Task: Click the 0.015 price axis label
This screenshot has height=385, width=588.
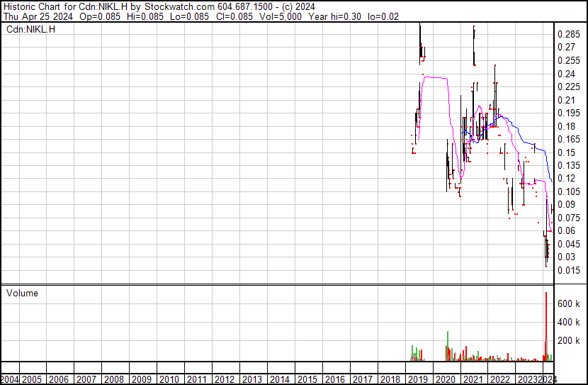Action: click(x=570, y=270)
